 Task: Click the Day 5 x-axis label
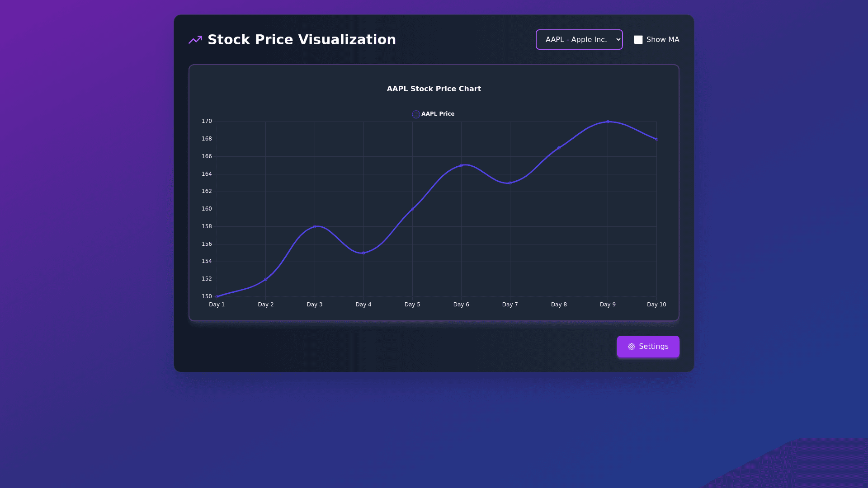(x=412, y=305)
